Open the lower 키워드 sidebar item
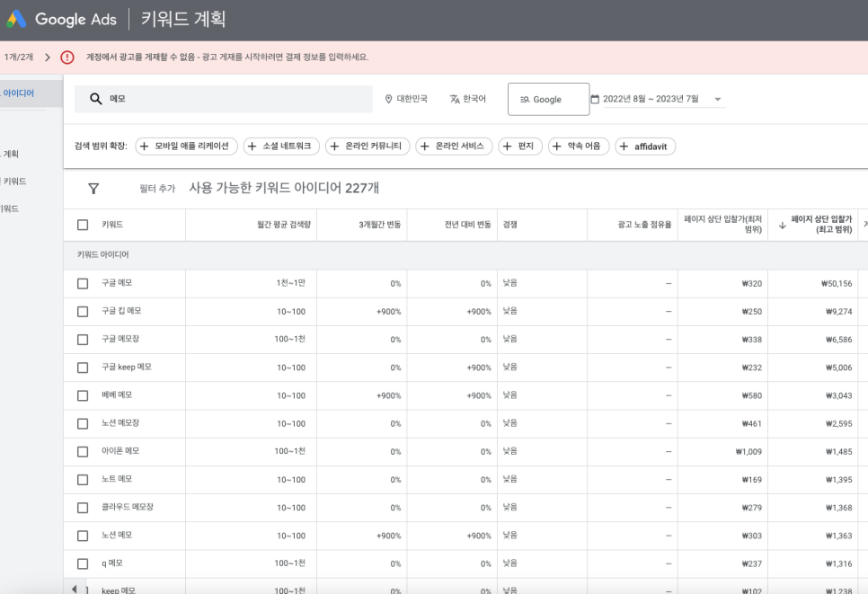 pos(9,208)
